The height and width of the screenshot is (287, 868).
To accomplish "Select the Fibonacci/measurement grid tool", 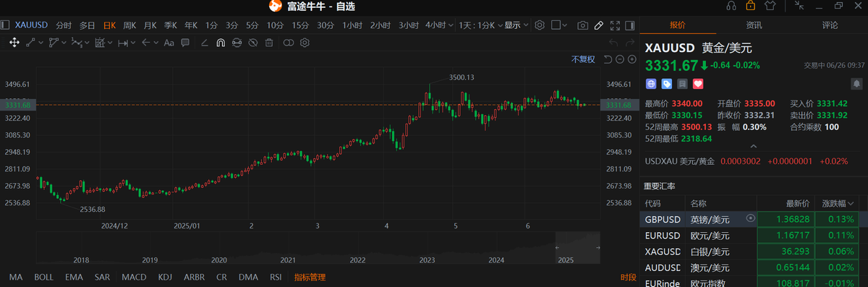I will (x=100, y=43).
